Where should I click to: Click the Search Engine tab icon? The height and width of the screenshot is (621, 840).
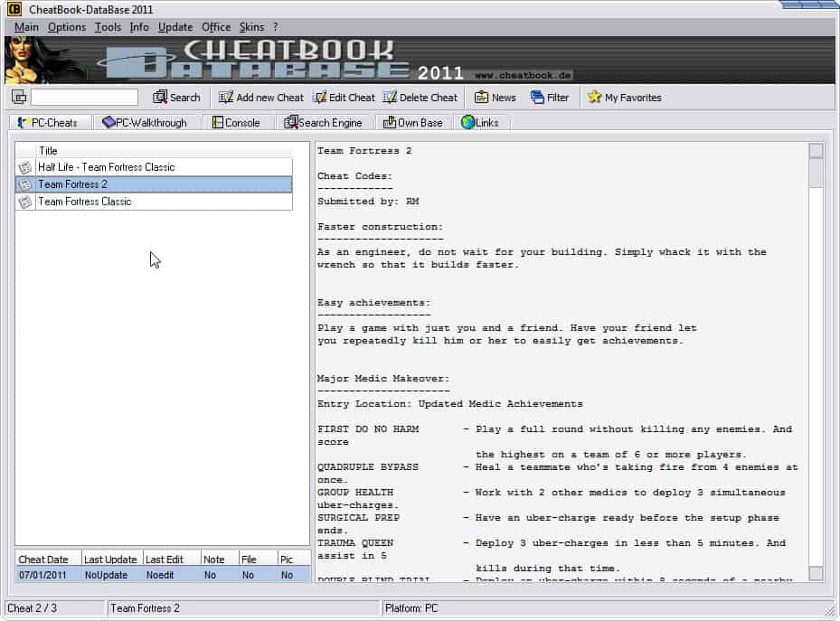tap(290, 123)
